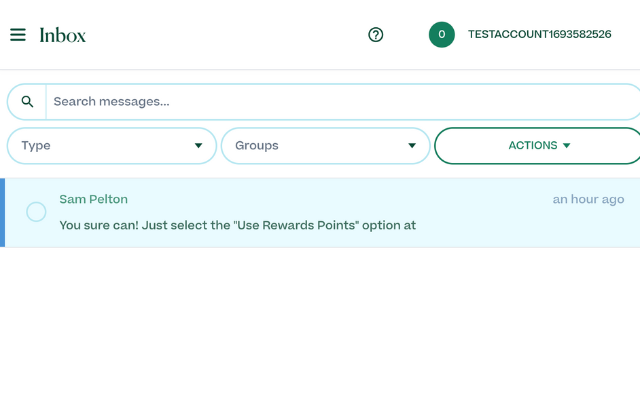This screenshot has width=640, height=400.
Task: Click the green account avatar circle
Action: click(442, 35)
